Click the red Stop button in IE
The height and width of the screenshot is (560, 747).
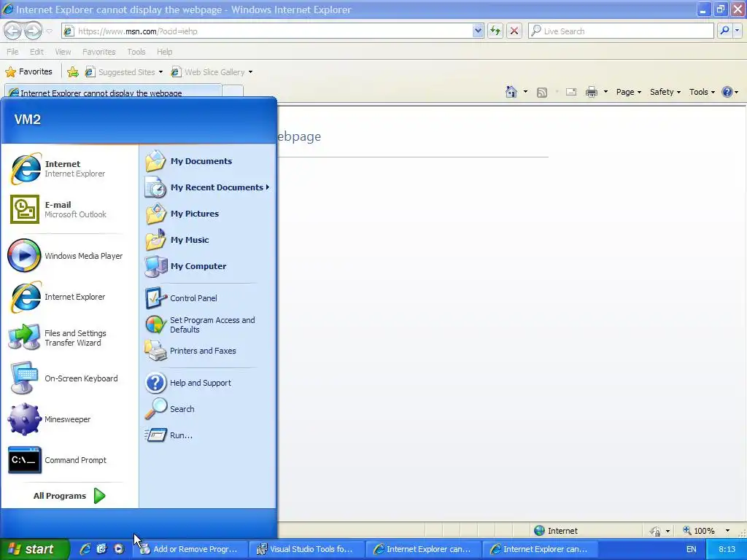click(514, 31)
